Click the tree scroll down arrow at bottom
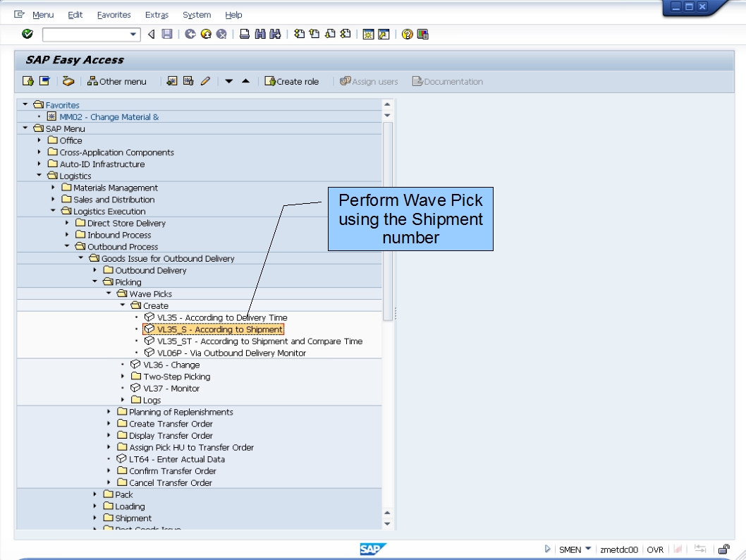This screenshot has width=746, height=560. tap(387, 524)
